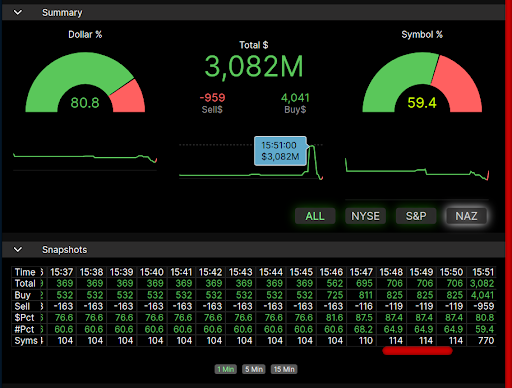Collapse the Summary section chevron
This screenshot has height=388, width=512.
tap(18, 13)
